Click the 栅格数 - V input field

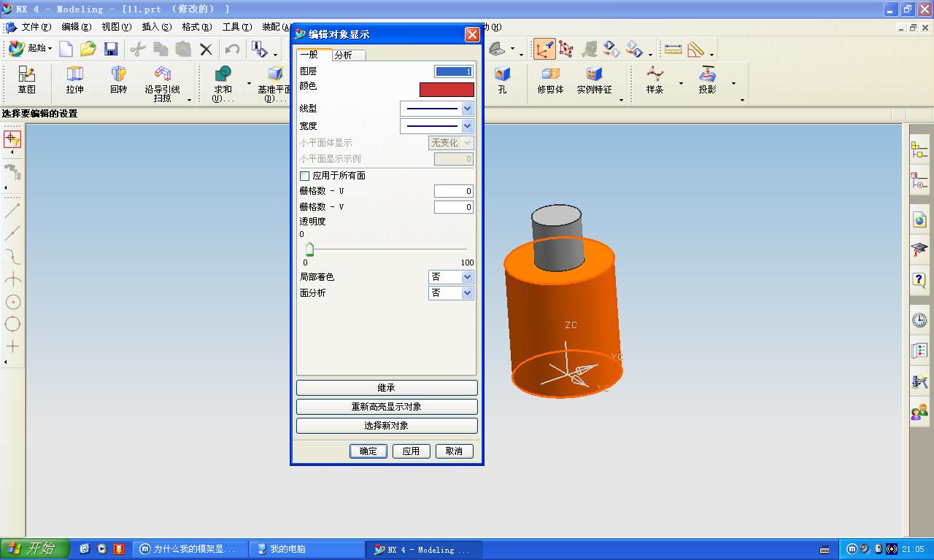point(454,207)
